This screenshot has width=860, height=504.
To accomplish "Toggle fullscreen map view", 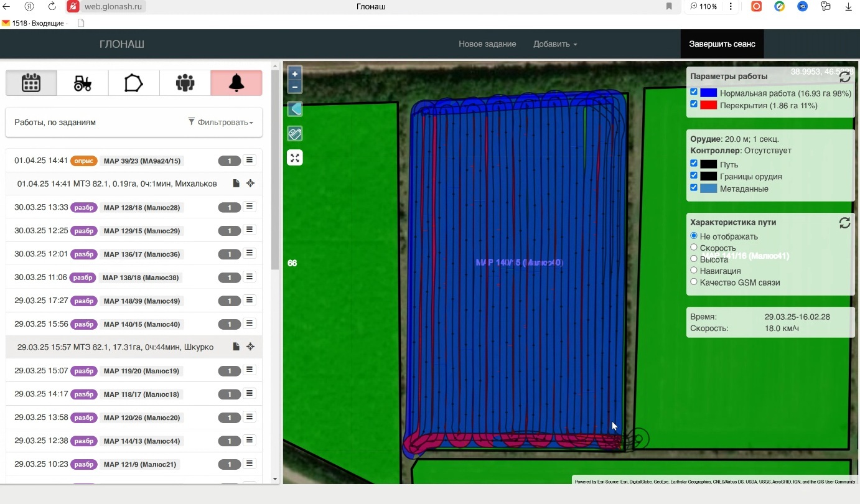I will point(295,157).
